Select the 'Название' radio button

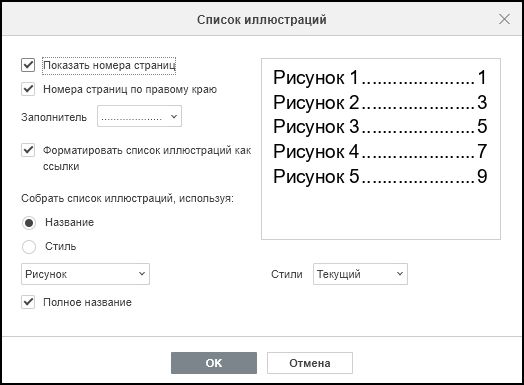(29, 223)
